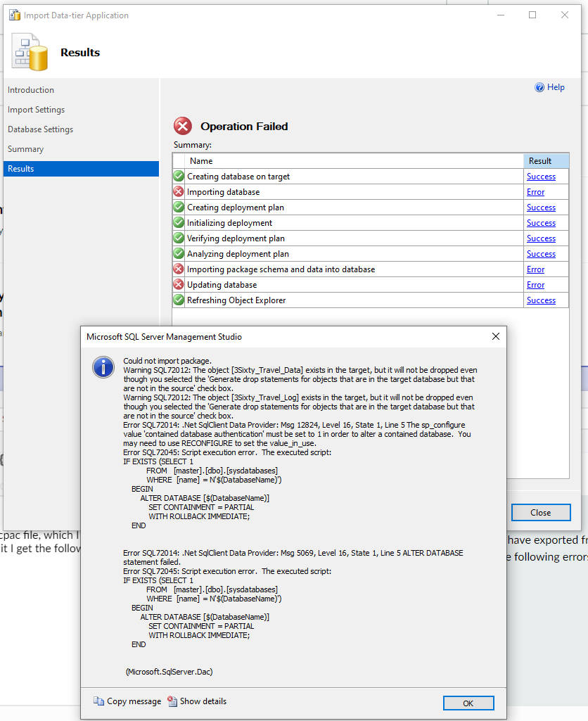Image resolution: width=588 pixels, height=721 pixels.
Task: Open the Help link
Action: pos(556,87)
